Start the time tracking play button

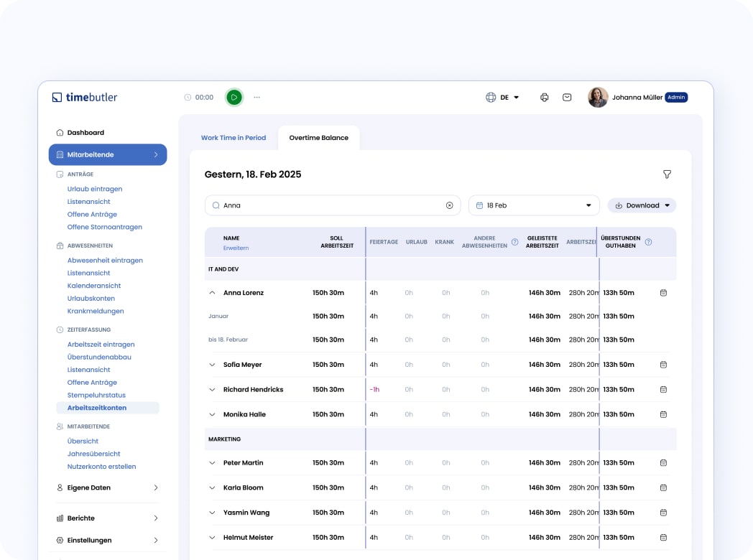point(234,97)
